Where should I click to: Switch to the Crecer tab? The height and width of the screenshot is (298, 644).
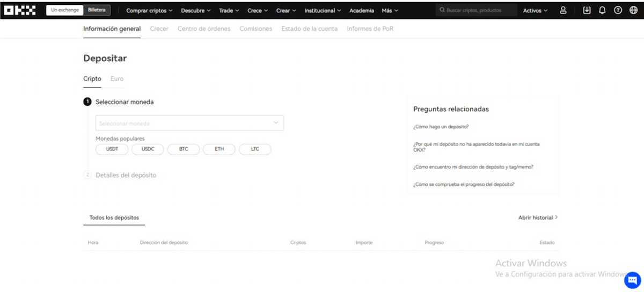159,29
